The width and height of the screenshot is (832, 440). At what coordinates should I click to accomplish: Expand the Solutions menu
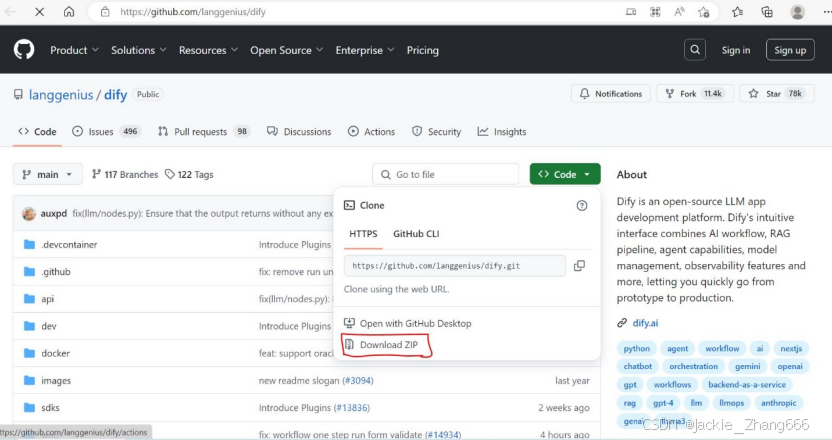tap(138, 50)
